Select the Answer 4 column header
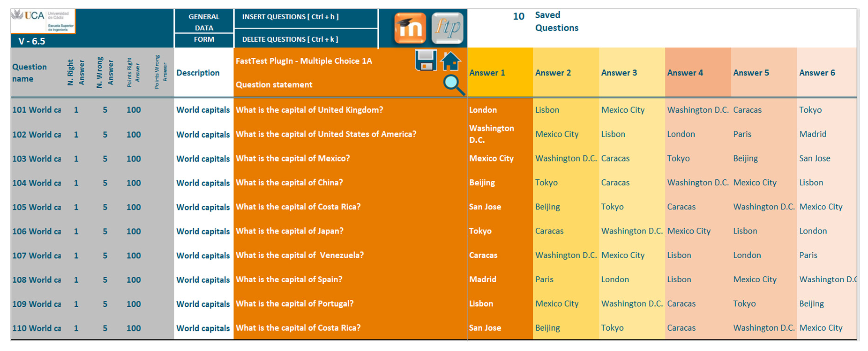Screen dimensions: 868x351 point(685,73)
